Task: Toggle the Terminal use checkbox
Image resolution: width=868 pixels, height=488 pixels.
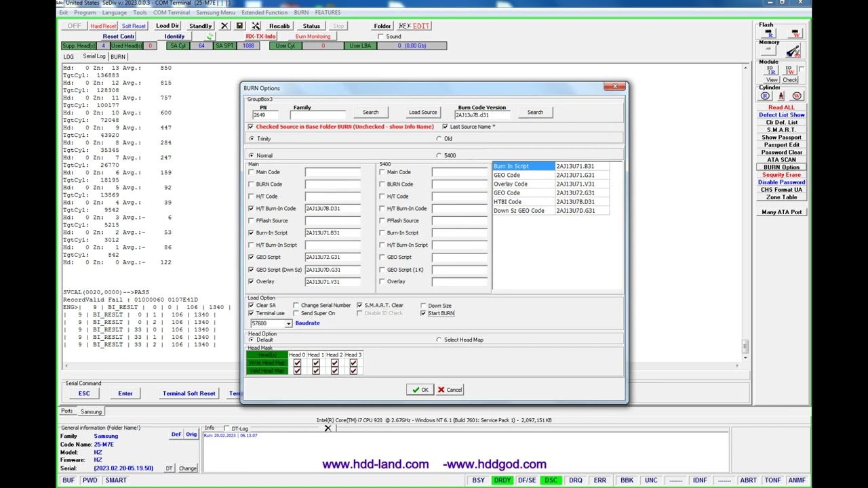Action: pyautogui.click(x=251, y=313)
